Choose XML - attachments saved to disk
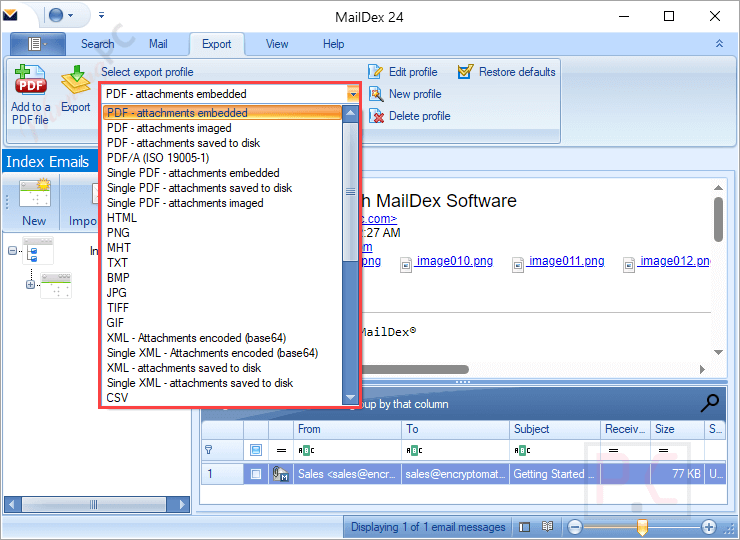Image resolution: width=740 pixels, height=540 pixels. [222, 368]
